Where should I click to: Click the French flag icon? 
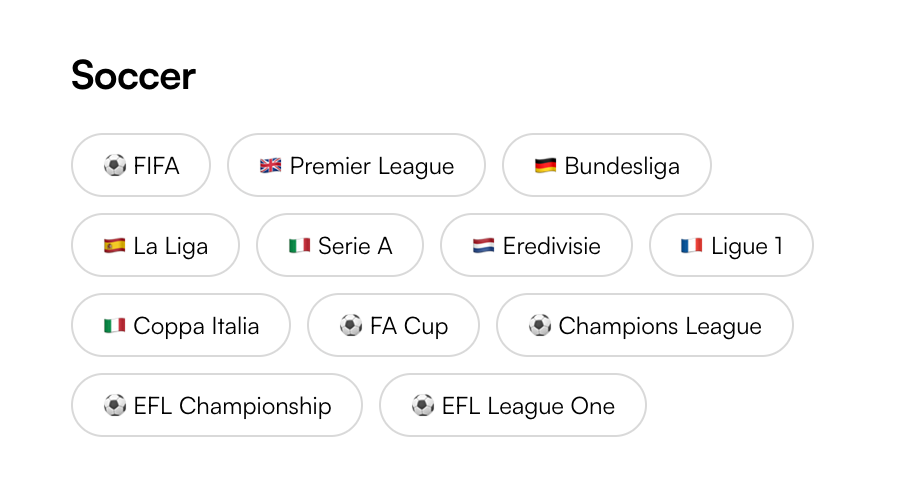[x=692, y=246]
